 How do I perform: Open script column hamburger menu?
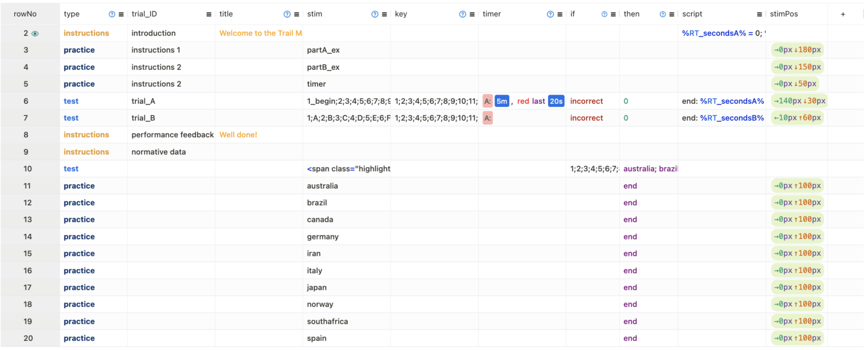[759, 14]
